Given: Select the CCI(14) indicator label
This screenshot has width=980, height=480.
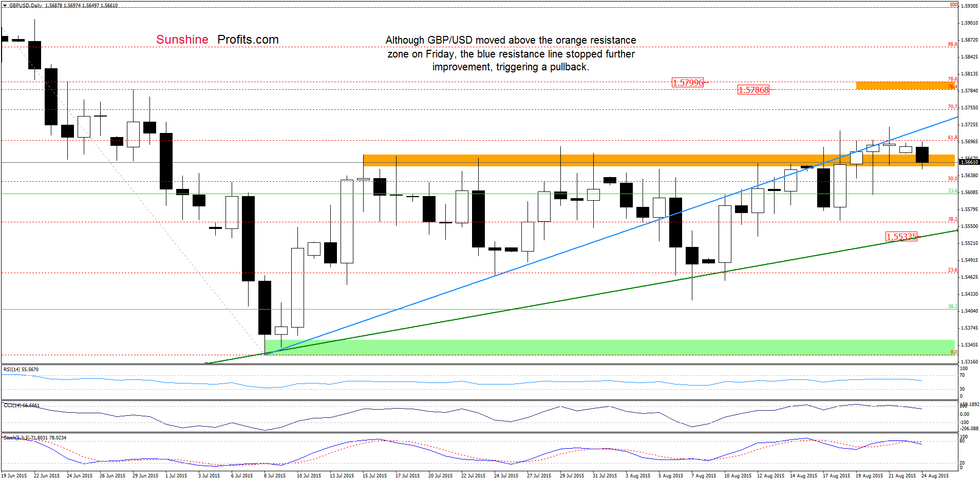Looking at the screenshot, I should pyautogui.click(x=22, y=406).
